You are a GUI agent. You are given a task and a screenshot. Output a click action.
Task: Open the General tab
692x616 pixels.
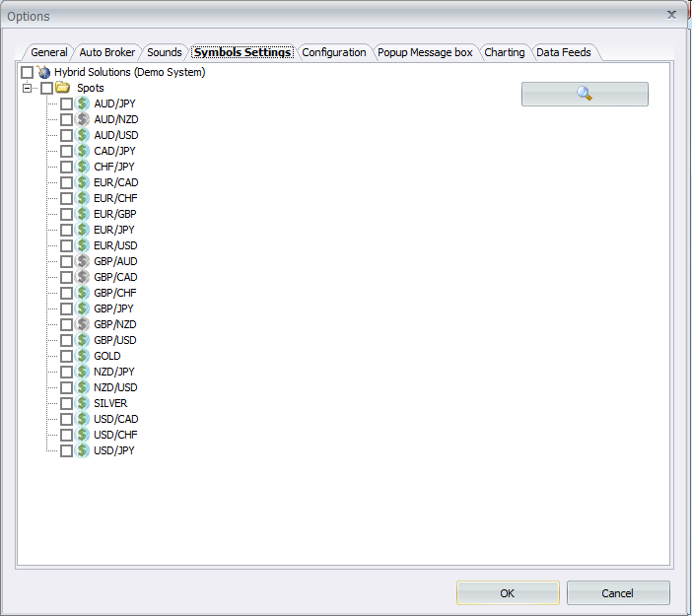49,52
